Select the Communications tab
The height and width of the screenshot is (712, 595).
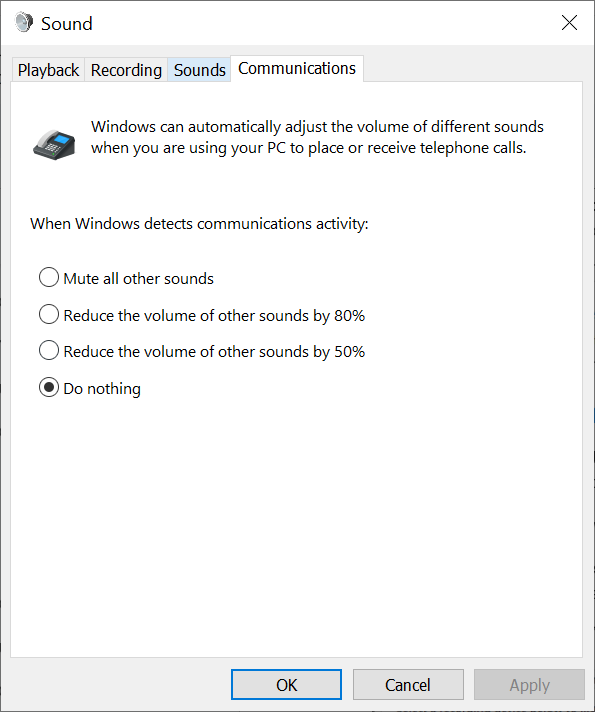(x=297, y=69)
